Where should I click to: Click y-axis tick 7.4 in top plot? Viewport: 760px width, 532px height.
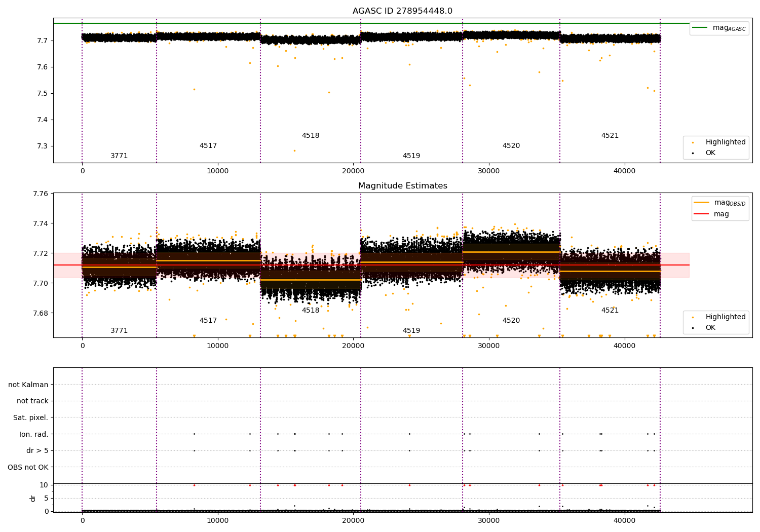pyautogui.click(x=43, y=120)
